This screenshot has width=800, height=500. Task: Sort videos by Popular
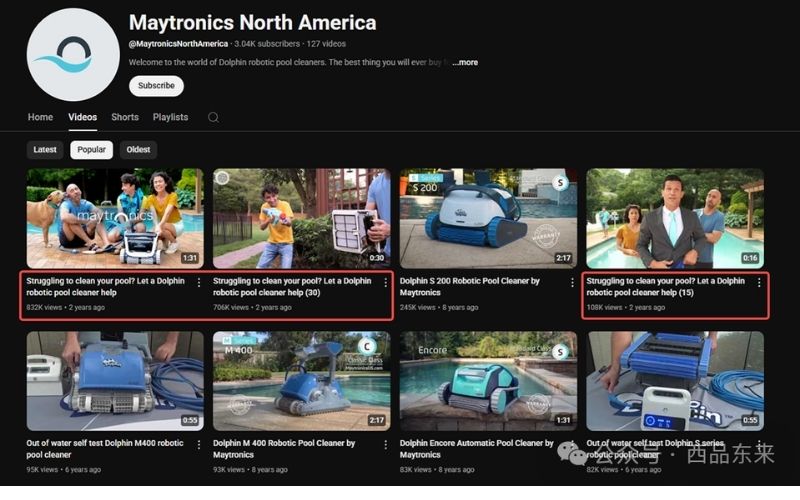[91, 149]
